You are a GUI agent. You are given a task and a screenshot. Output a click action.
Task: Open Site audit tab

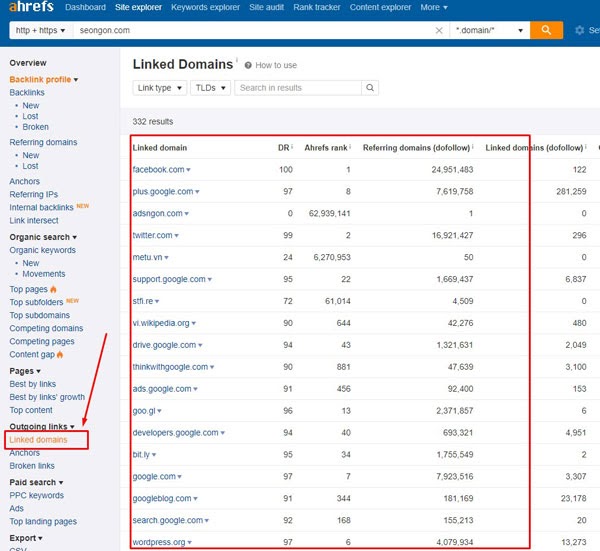pyautogui.click(x=267, y=7)
